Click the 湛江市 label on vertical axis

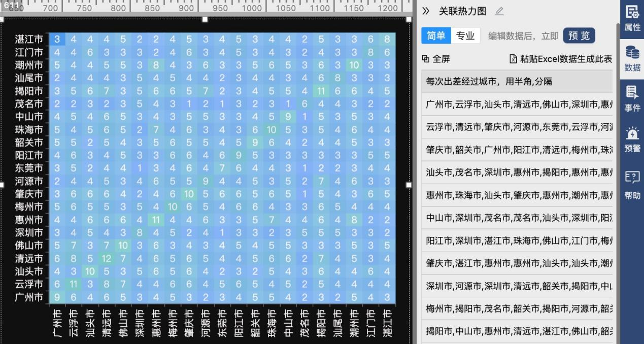pos(29,39)
